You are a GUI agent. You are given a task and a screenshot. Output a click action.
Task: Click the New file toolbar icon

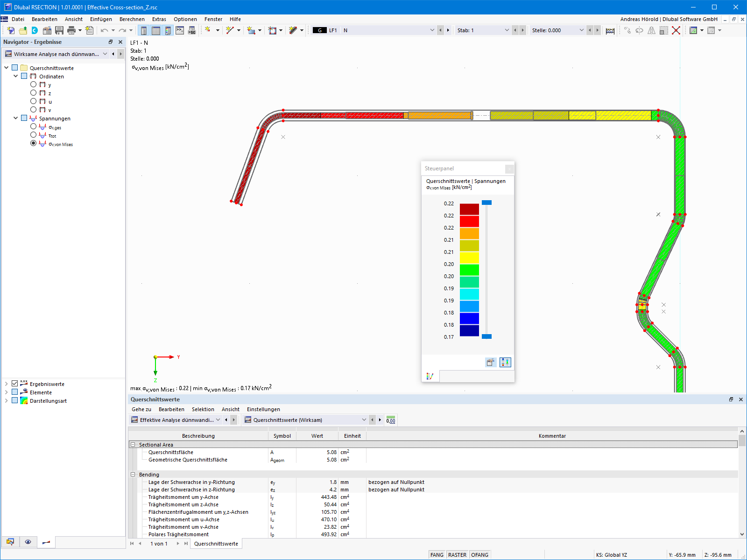click(x=11, y=30)
